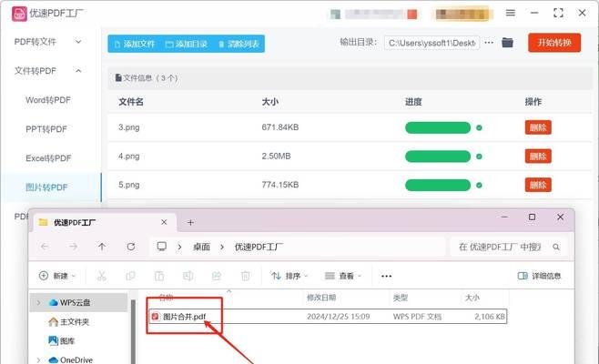Viewport: 599px width, 364px height.
Task: Select 图库 in navigation pane
Action: tap(62, 340)
